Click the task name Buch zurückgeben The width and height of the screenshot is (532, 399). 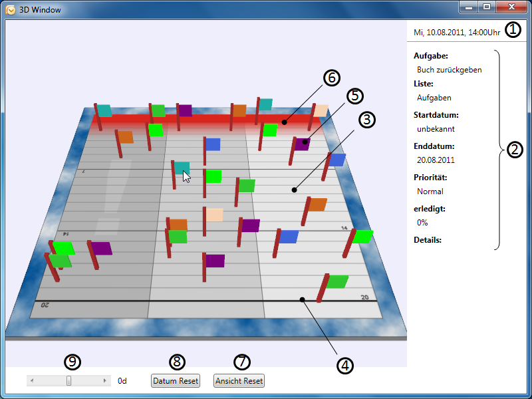[x=449, y=69]
